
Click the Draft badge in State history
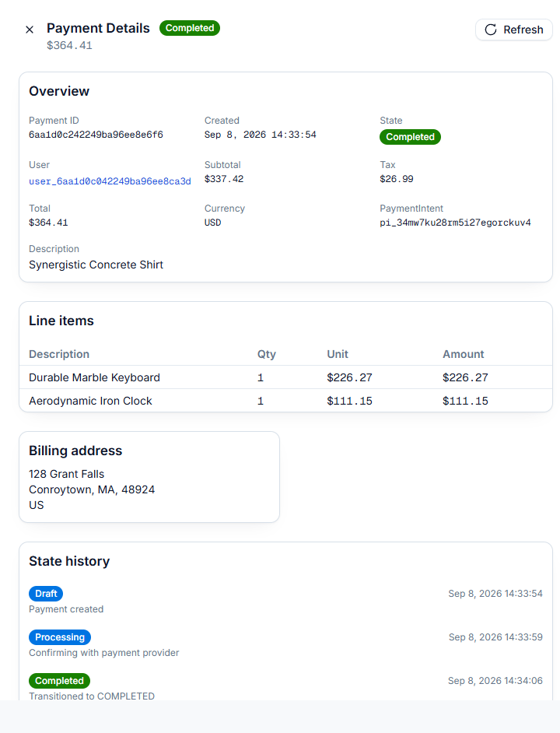pyautogui.click(x=46, y=594)
